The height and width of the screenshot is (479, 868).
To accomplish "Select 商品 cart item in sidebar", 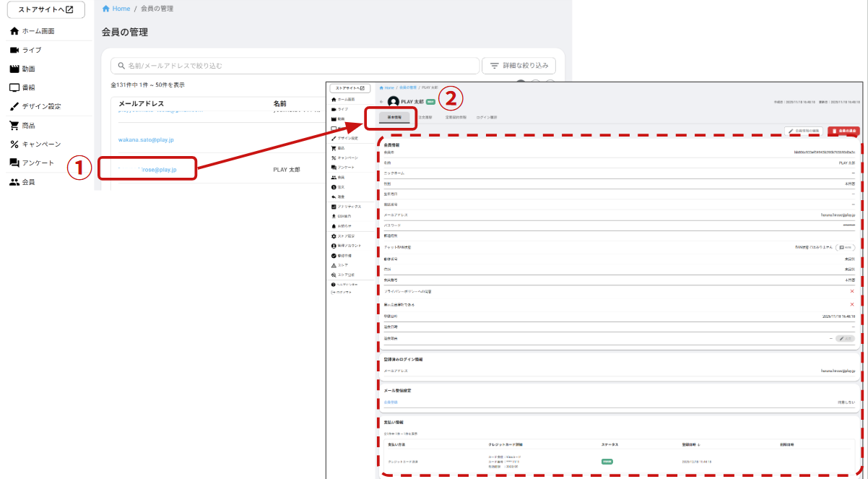I will coord(29,125).
